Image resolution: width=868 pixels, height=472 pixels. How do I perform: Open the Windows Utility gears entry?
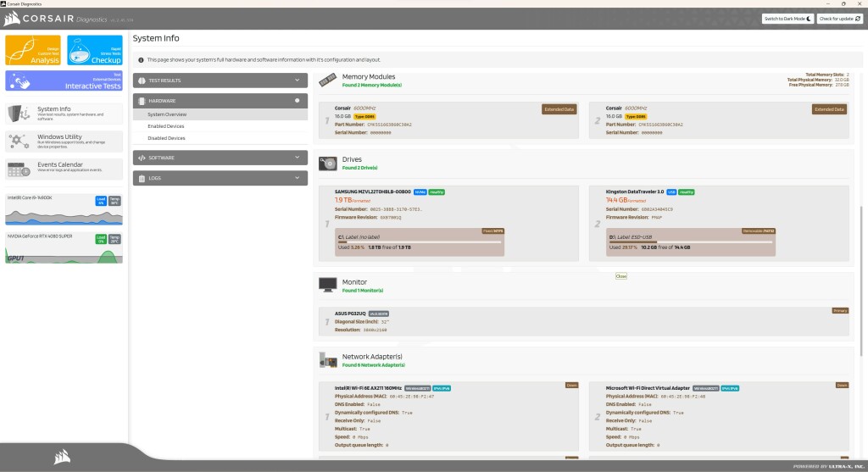(x=64, y=142)
